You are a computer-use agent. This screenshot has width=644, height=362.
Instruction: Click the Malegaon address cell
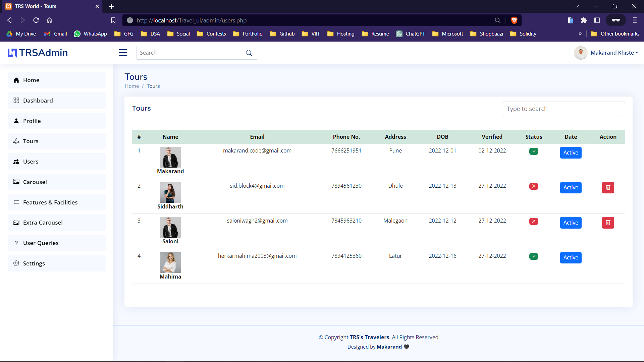point(395,221)
